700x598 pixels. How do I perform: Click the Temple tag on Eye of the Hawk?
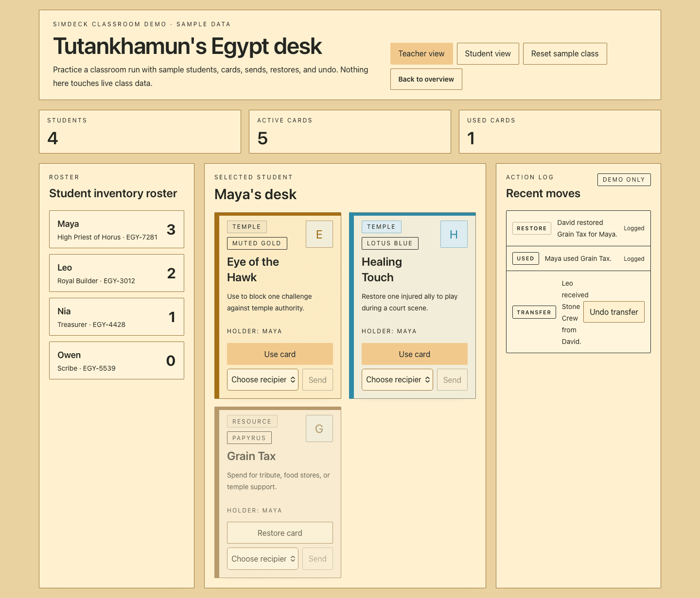247,227
